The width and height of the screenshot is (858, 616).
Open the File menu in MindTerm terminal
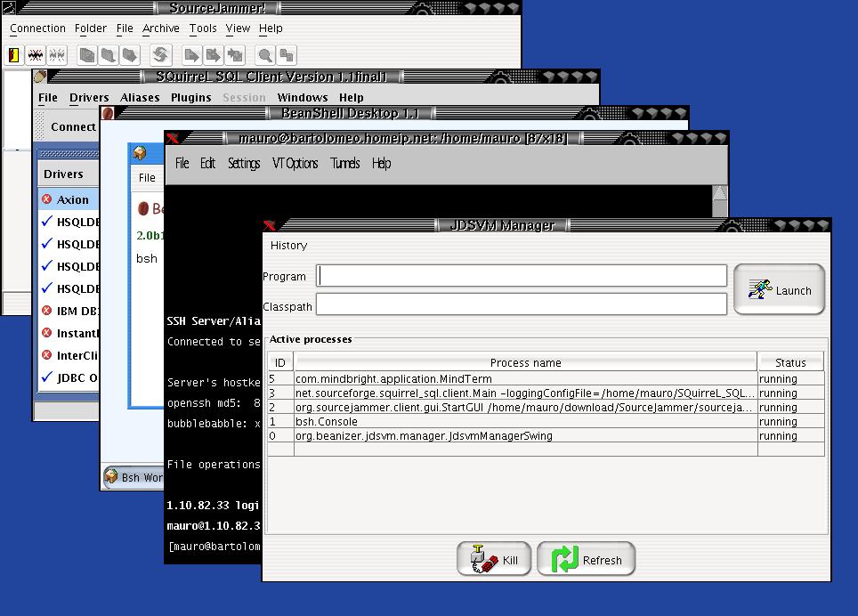click(182, 163)
